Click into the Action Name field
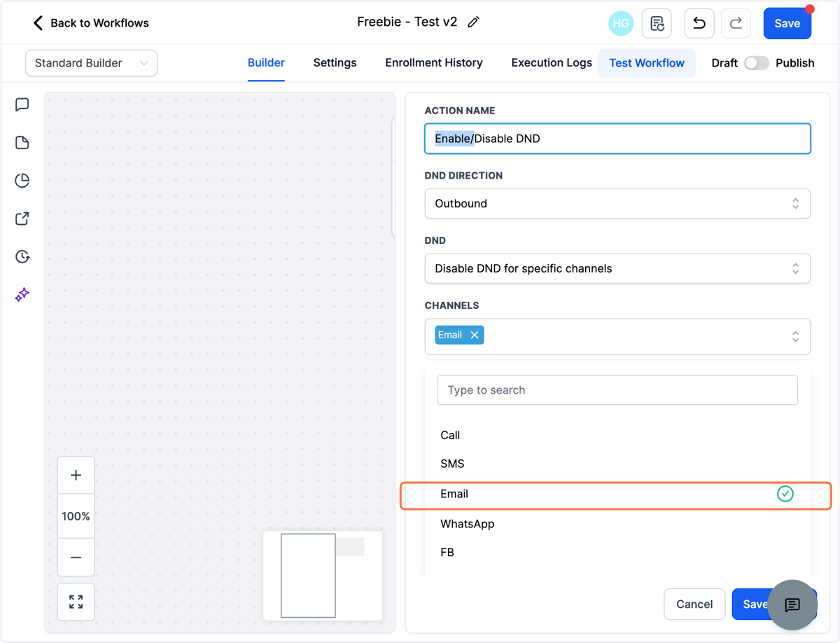Image resolution: width=840 pixels, height=643 pixels. (x=617, y=139)
